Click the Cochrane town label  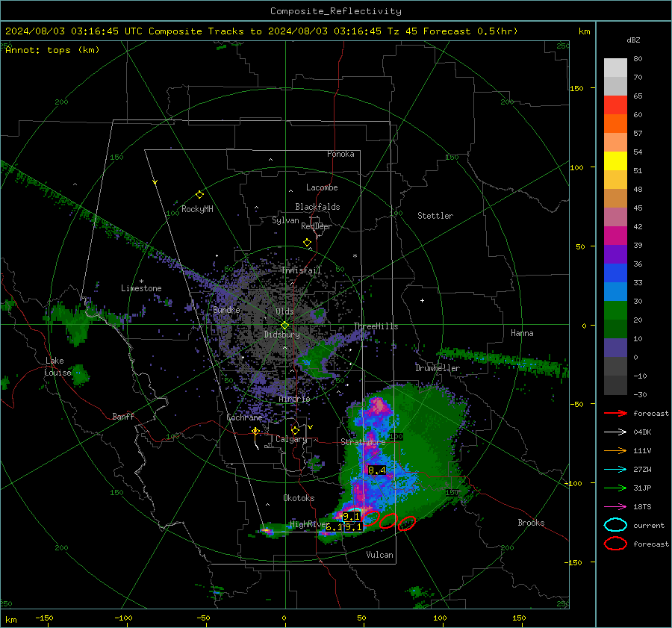click(x=244, y=417)
